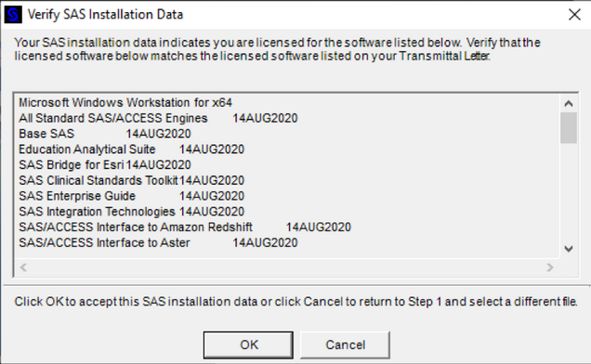591x364 pixels.
Task: Click the scroll up arrow in license list
Action: [x=569, y=103]
